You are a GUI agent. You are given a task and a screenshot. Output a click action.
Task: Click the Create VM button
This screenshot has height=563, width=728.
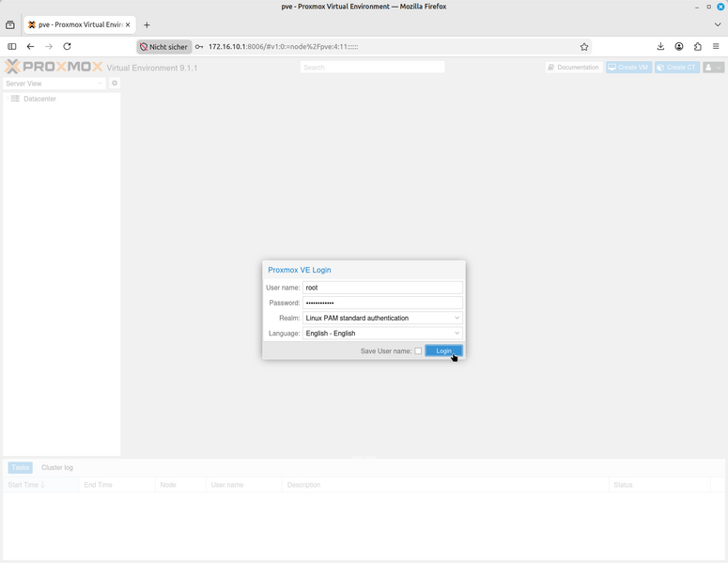coord(628,68)
